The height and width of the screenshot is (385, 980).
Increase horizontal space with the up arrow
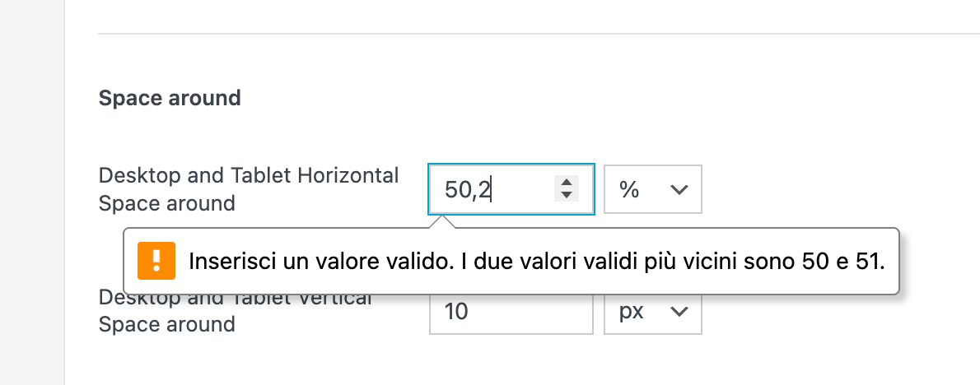(x=566, y=183)
